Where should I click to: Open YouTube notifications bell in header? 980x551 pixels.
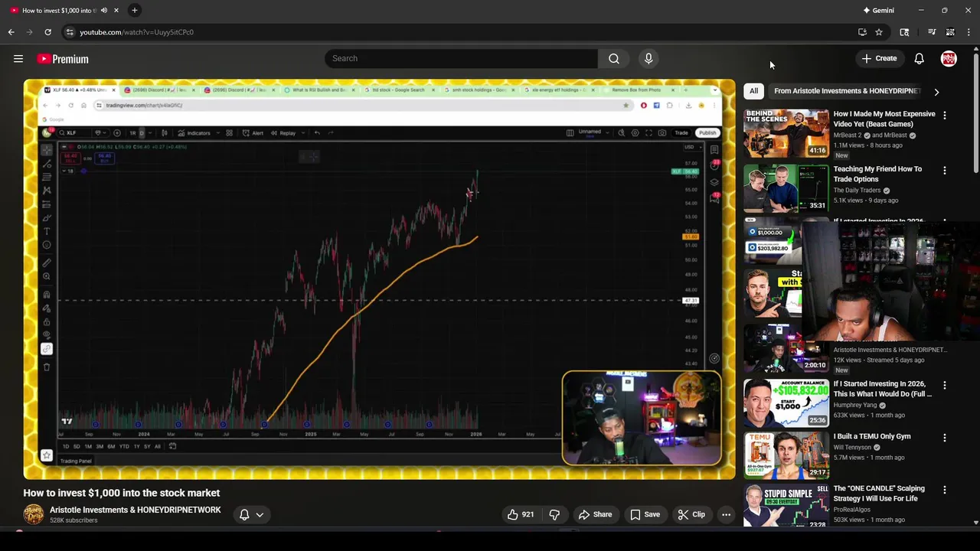click(919, 58)
